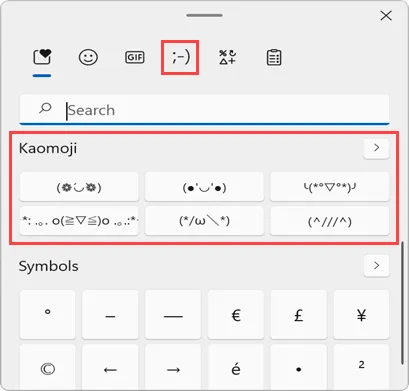409x391 pixels.
Task: Open the GIF tab
Action: pos(135,57)
